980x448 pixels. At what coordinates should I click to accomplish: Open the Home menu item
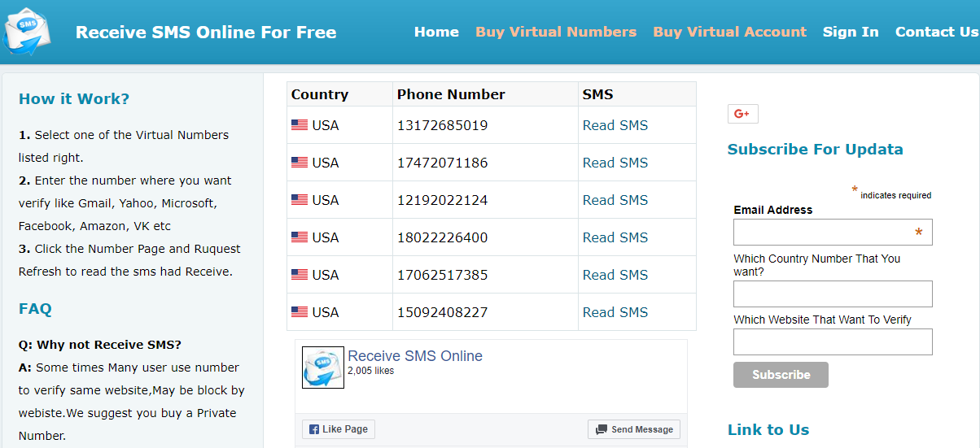click(436, 32)
